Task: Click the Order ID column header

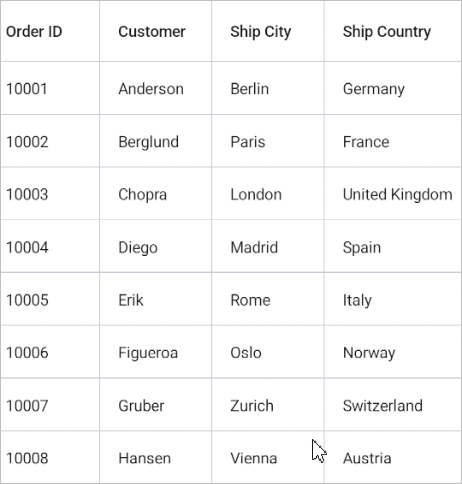Action: pyautogui.click(x=50, y=31)
